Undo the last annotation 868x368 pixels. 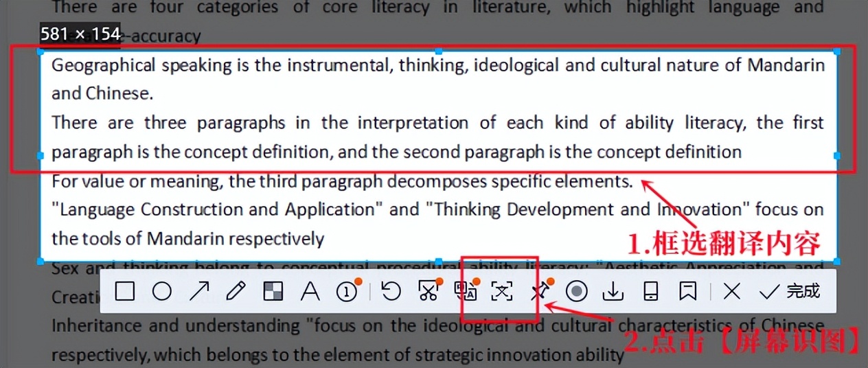(x=391, y=292)
